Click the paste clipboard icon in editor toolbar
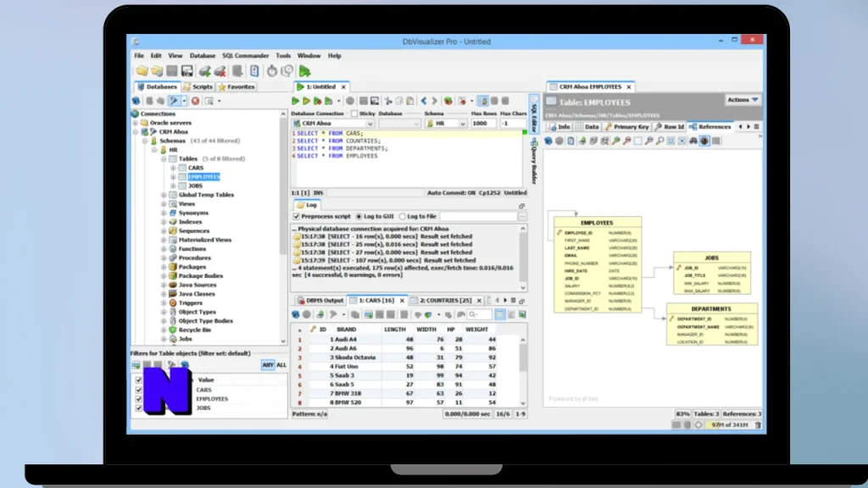The image size is (868, 488). (410, 102)
